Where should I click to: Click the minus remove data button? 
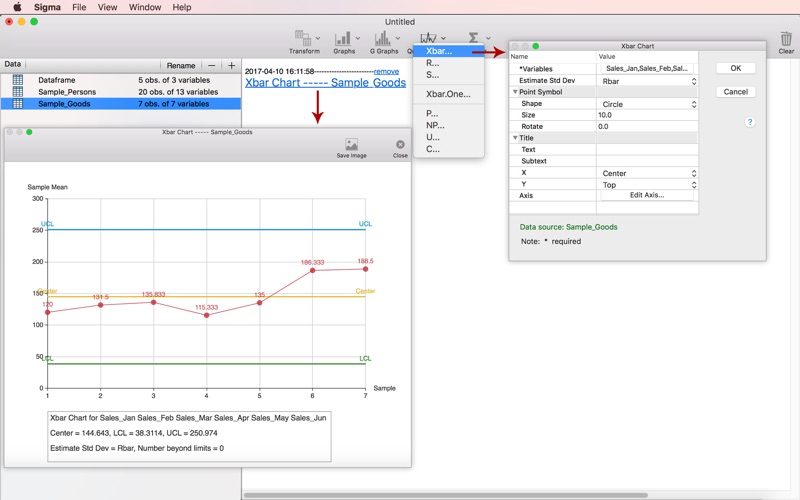tap(211, 65)
